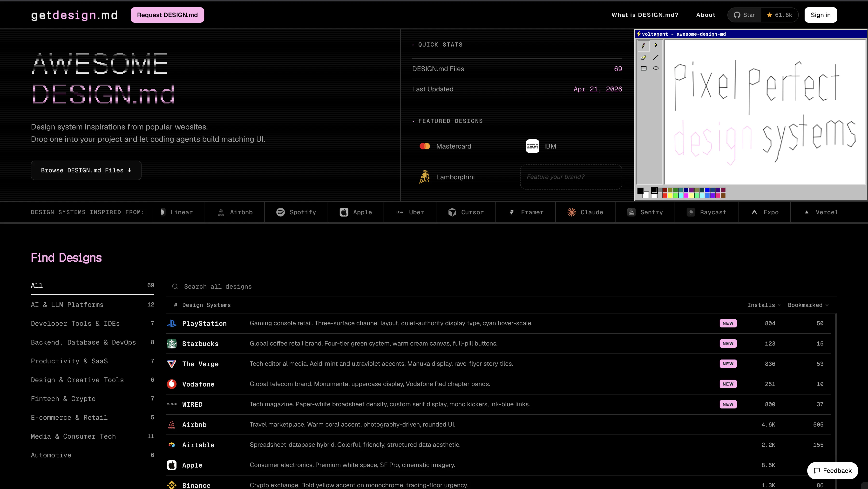This screenshot has width=868, height=489.
Task: Open the About menu item
Action: pos(705,15)
